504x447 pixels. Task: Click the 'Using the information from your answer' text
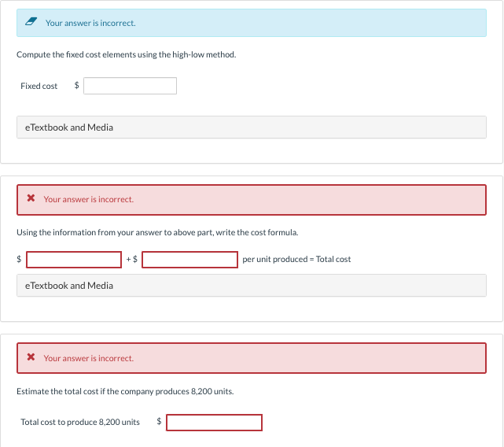coord(157,232)
